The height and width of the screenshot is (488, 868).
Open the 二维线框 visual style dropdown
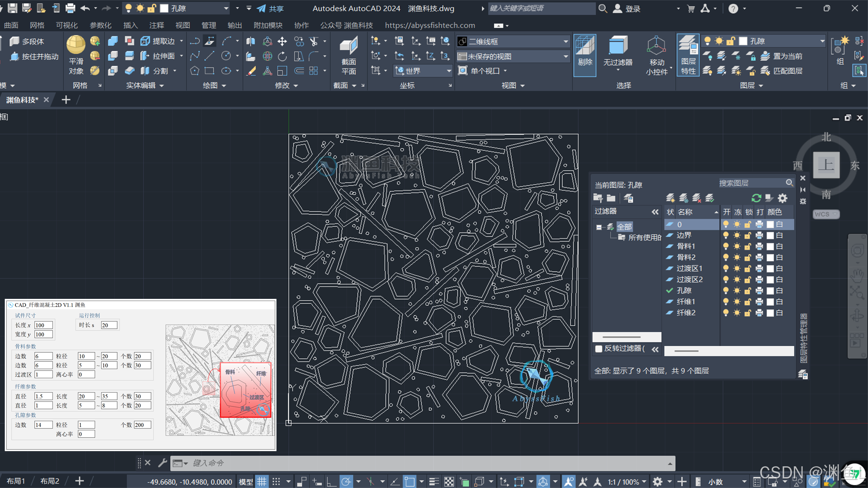[566, 42]
